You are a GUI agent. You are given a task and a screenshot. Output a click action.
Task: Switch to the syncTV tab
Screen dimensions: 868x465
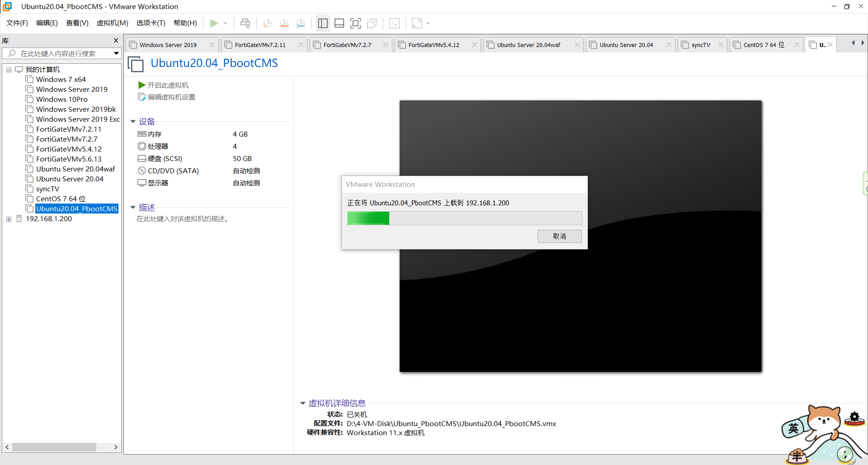tap(701, 45)
